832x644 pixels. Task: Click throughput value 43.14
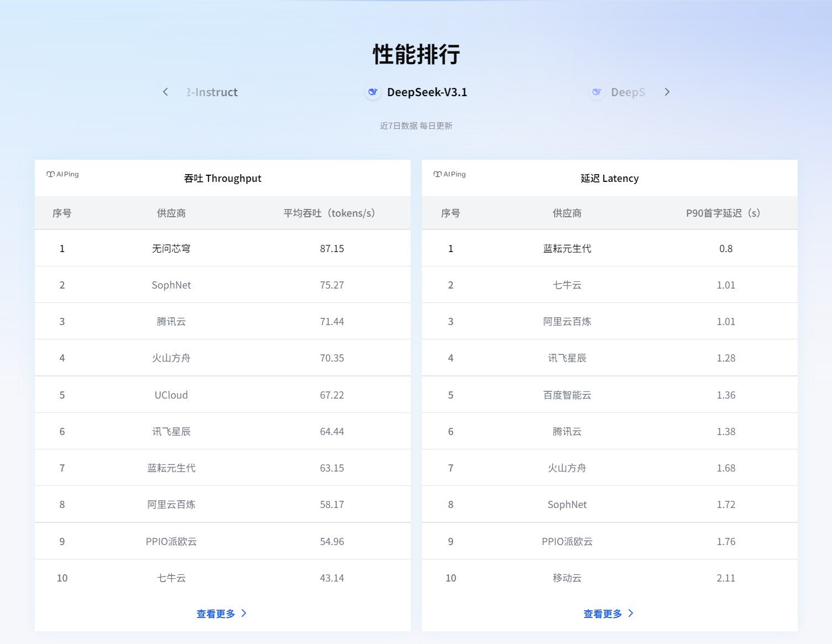point(332,578)
